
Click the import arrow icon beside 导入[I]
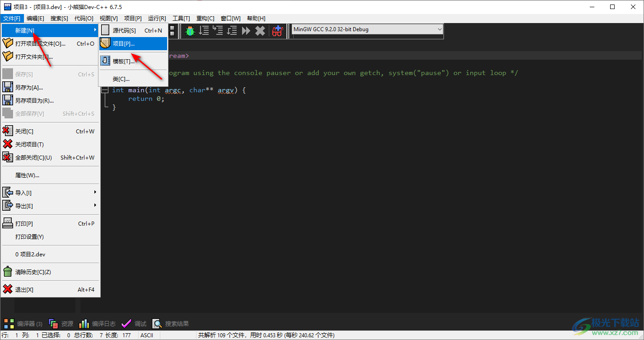(x=8, y=193)
